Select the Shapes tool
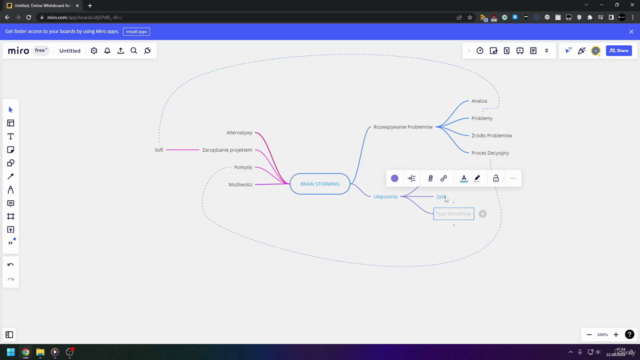 point(11,163)
